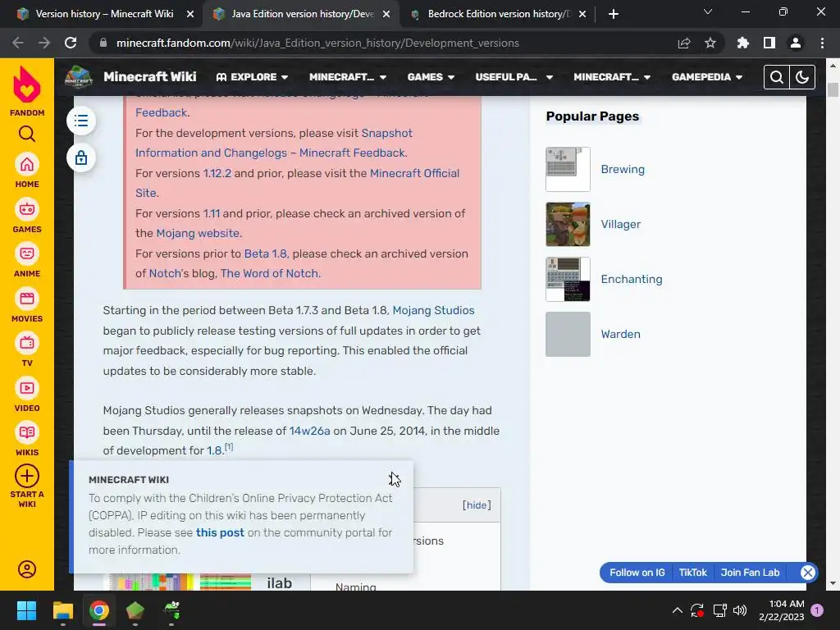
Task: Click the Minecraft Wiki title link
Action: point(150,77)
